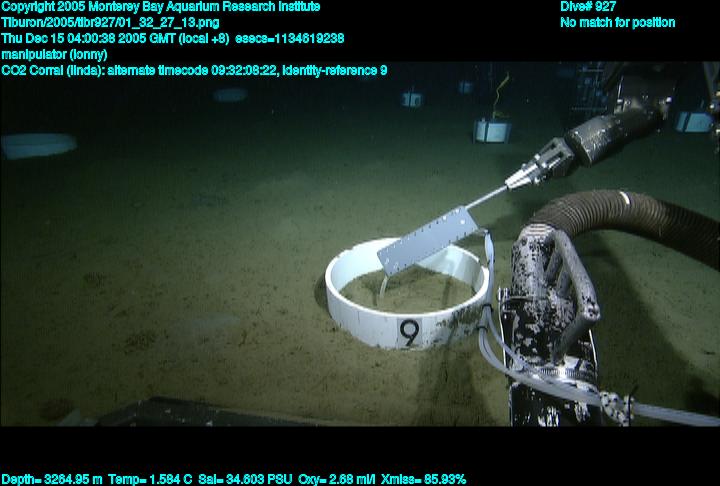720x486 pixels.
Task: Click the 'manipulator (lonny)' annotation
Action: pos(54,55)
